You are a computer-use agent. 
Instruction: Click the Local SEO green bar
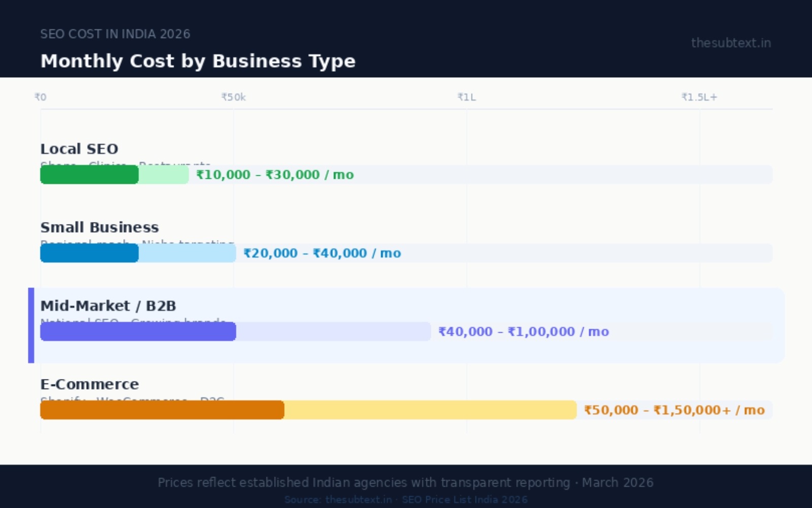click(x=89, y=175)
